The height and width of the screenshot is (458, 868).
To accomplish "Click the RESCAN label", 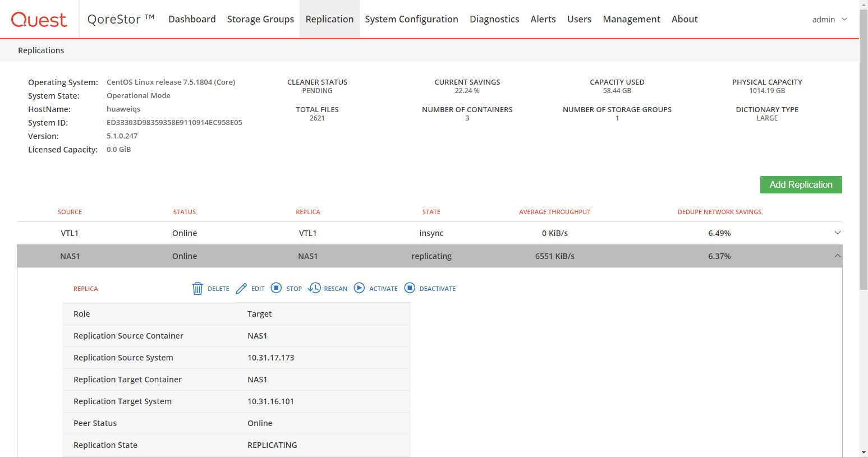I will tap(336, 289).
